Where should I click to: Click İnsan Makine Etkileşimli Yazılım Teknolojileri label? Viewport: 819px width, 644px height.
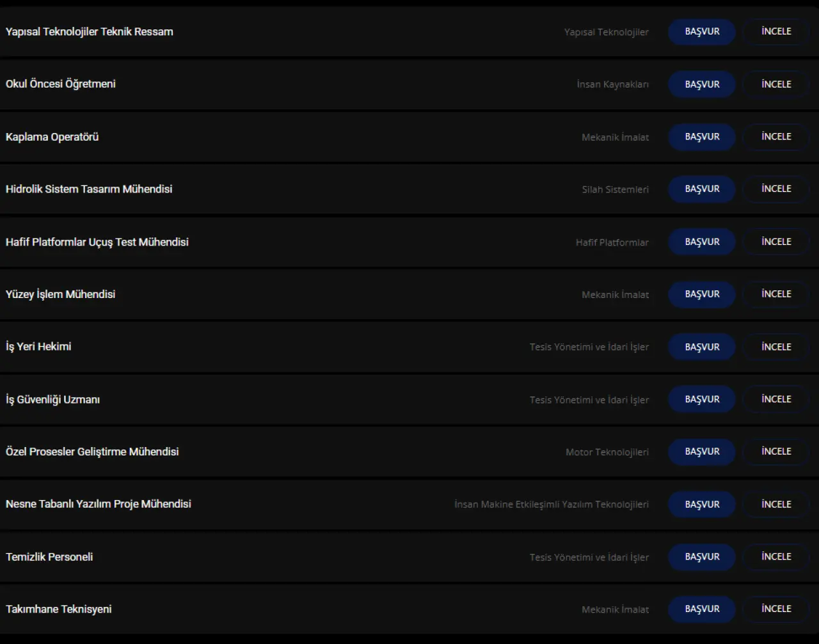click(552, 505)
